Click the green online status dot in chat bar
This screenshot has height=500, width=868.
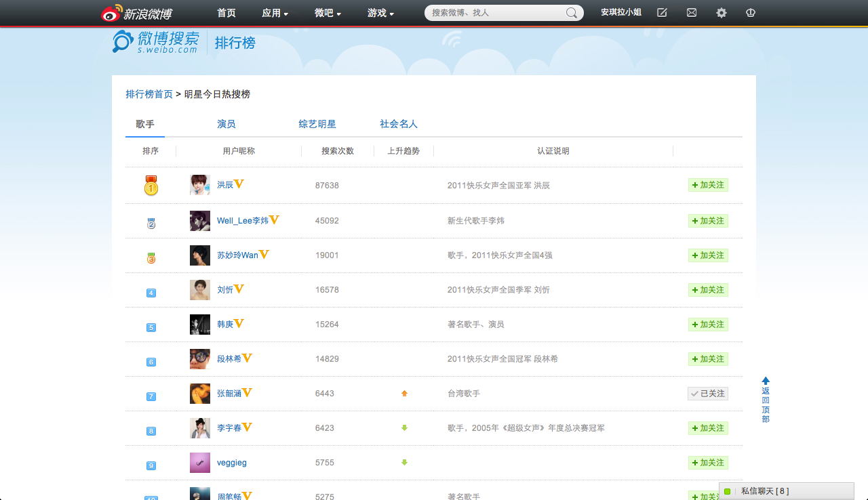(728, 491)
